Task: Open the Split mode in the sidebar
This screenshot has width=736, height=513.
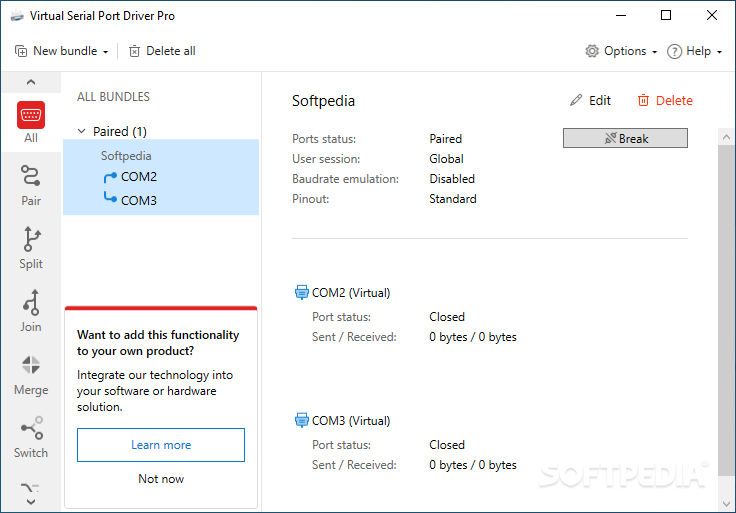Action: pyautogui.click(x=31, y=248)
